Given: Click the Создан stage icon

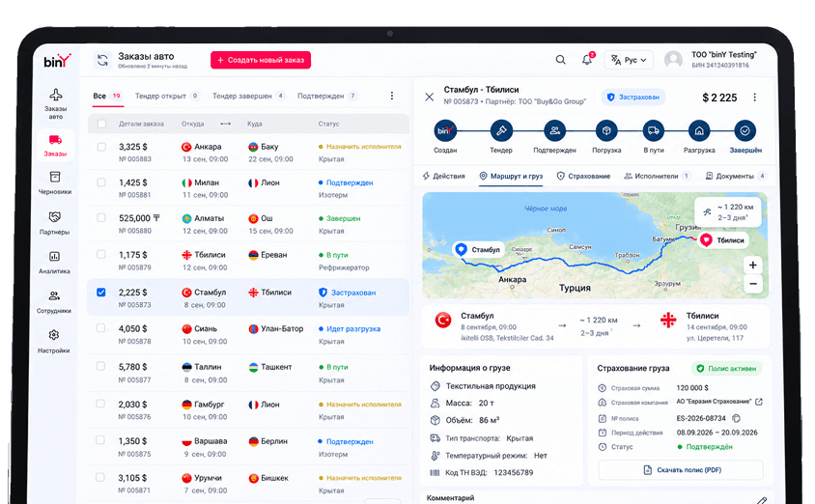Looking at the screenshot, I should coord(445,130).
